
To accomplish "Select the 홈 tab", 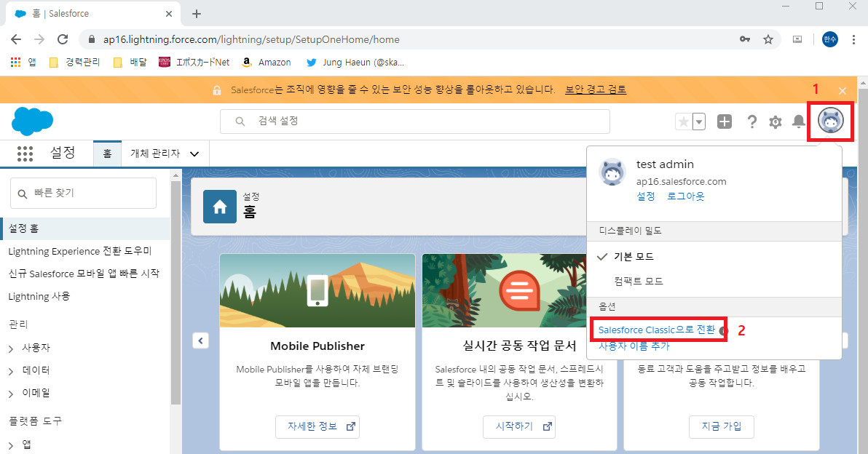I will coord(107,154).
